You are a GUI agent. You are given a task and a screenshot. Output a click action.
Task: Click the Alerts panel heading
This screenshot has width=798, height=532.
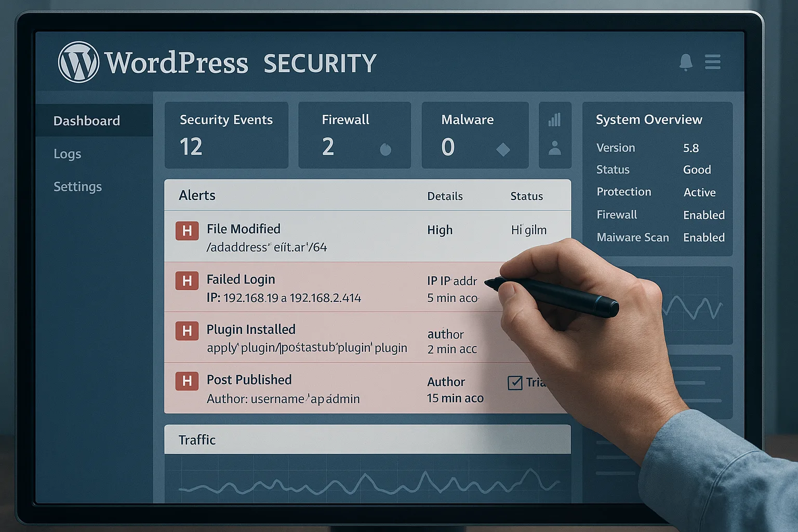click(x=197, y=195)
